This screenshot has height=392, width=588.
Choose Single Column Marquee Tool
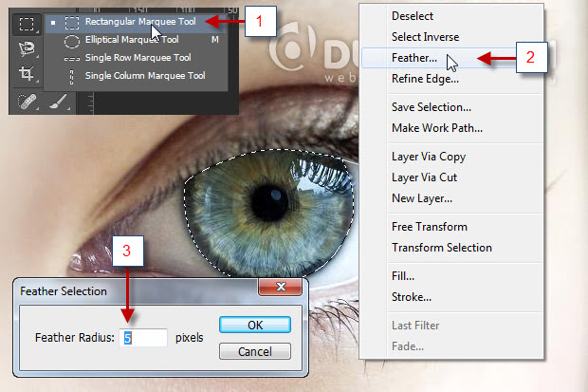tap(137, 76)
